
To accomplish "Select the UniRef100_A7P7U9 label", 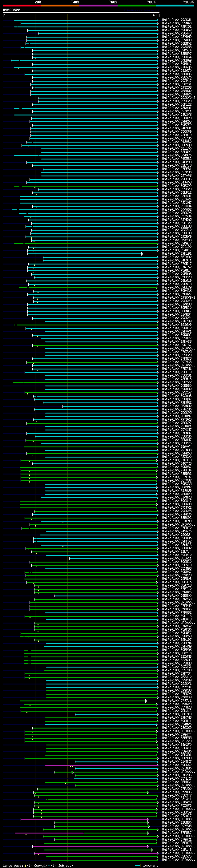I will (x=176, y=321).
